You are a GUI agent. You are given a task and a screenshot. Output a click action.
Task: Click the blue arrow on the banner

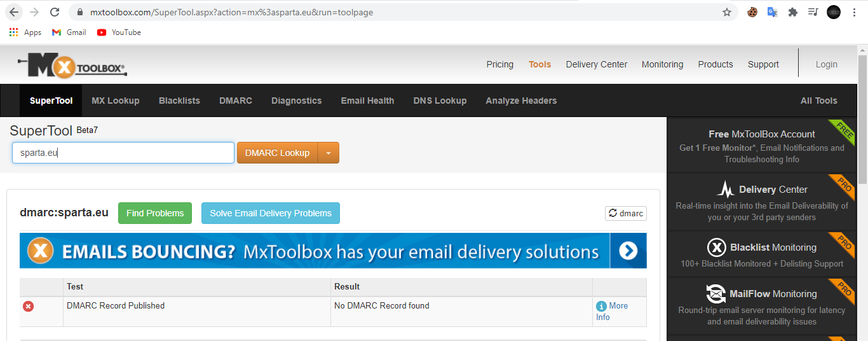pos(628,251)
